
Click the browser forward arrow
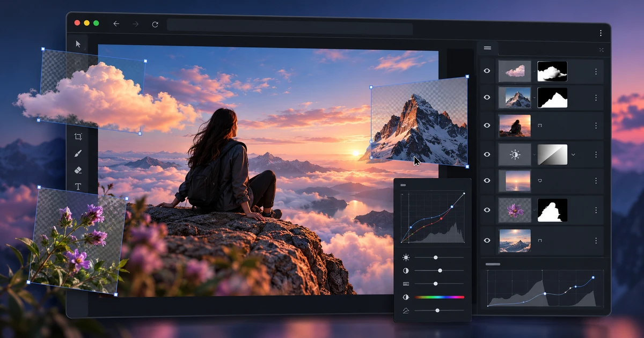click(135, 24)
